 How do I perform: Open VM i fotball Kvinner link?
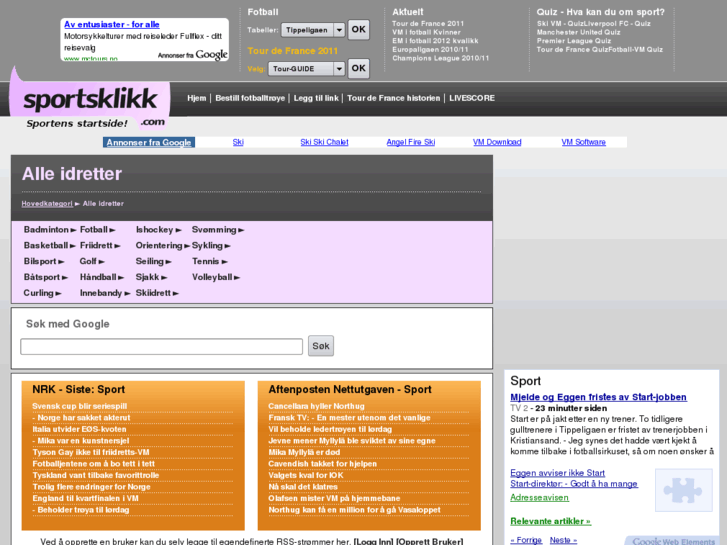click(x=426, y=32)
